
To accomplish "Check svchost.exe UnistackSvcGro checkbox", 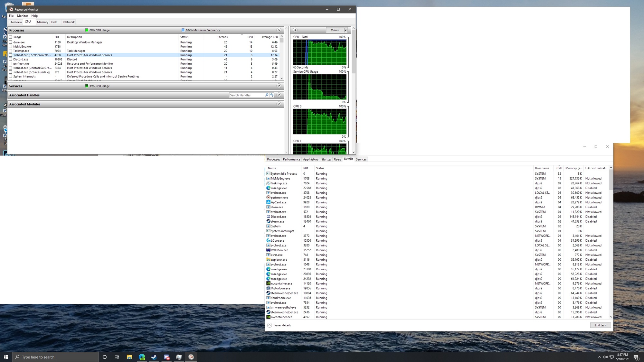I will tap(11, 68).
